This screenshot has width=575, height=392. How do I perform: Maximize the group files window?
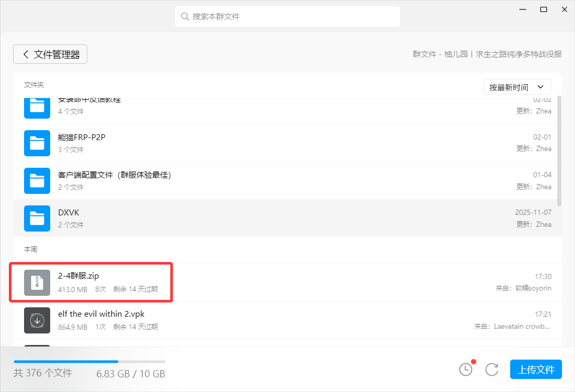pos(544,9)
